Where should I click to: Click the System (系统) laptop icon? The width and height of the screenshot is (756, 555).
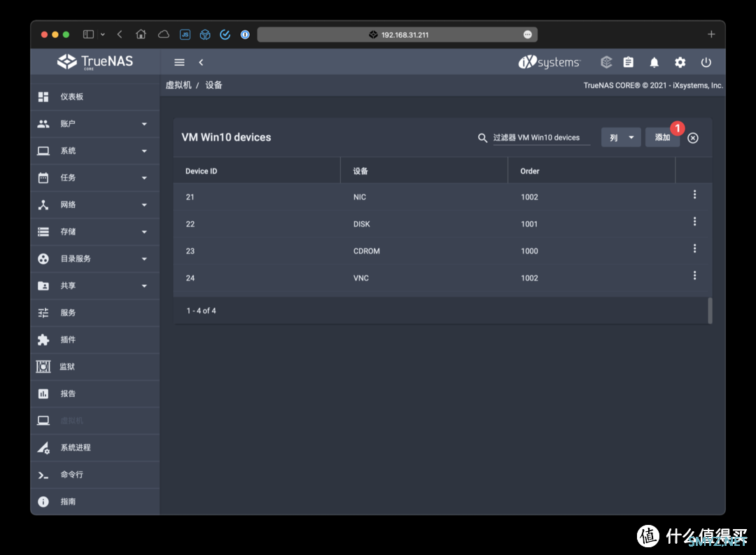(x=43, y=151)
